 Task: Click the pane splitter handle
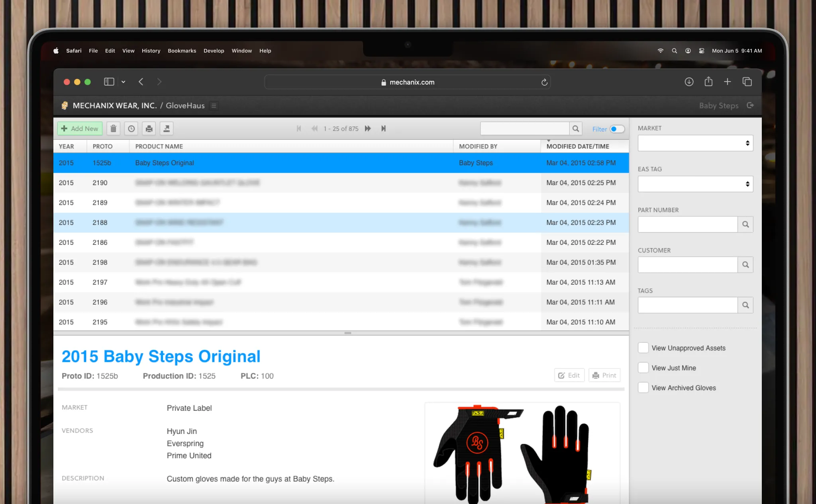coord(348,333)
